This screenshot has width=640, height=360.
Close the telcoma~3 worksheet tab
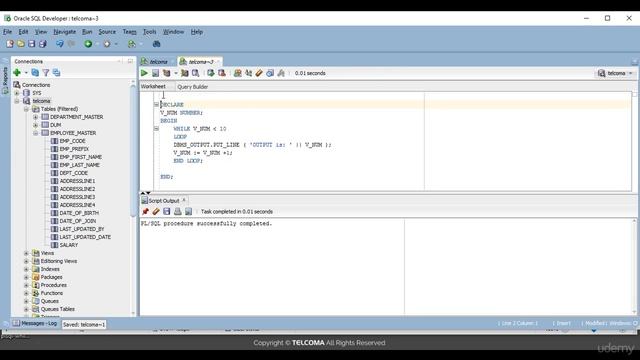click(x=218, y=61)
